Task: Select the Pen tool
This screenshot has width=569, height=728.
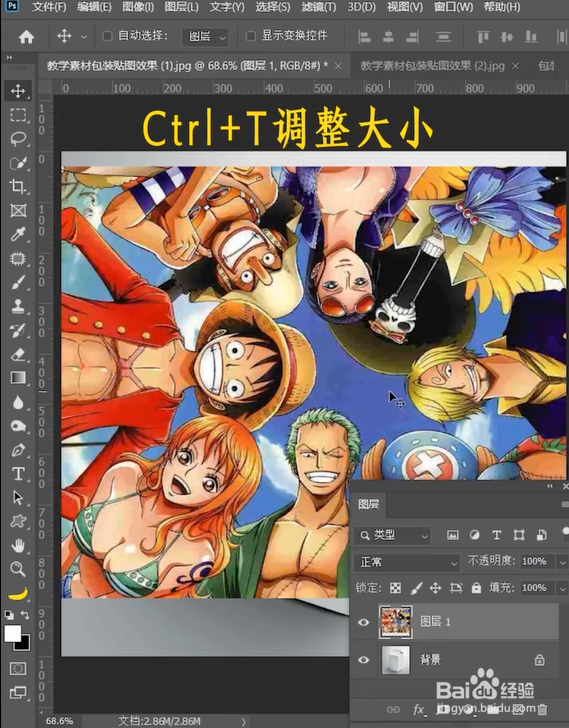Action: [x=18, y=450]
